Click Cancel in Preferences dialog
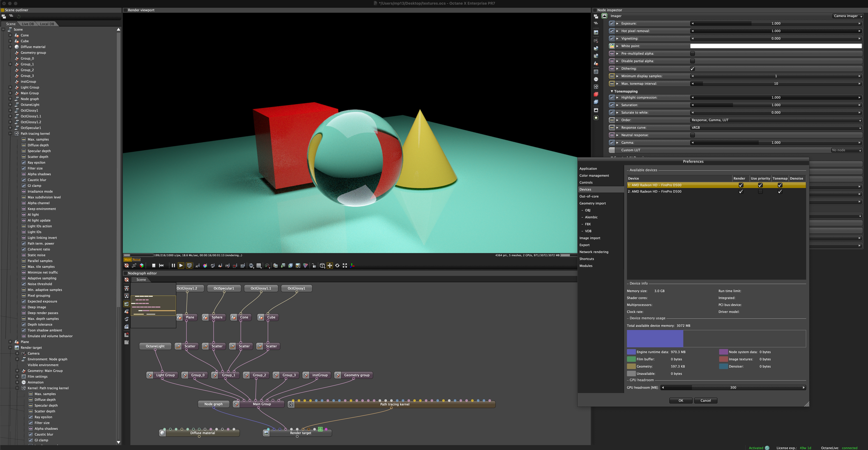This screenshot has width=868, height=450. pos(706,400)
